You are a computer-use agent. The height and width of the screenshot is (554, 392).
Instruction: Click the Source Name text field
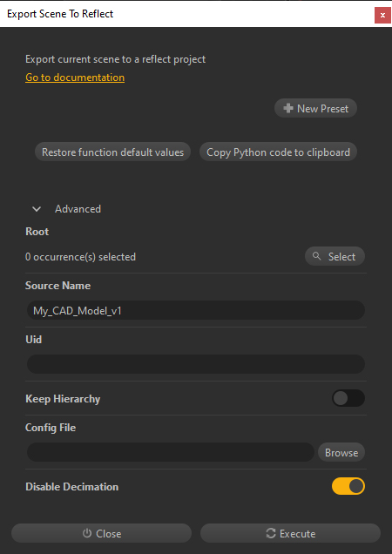196,310
